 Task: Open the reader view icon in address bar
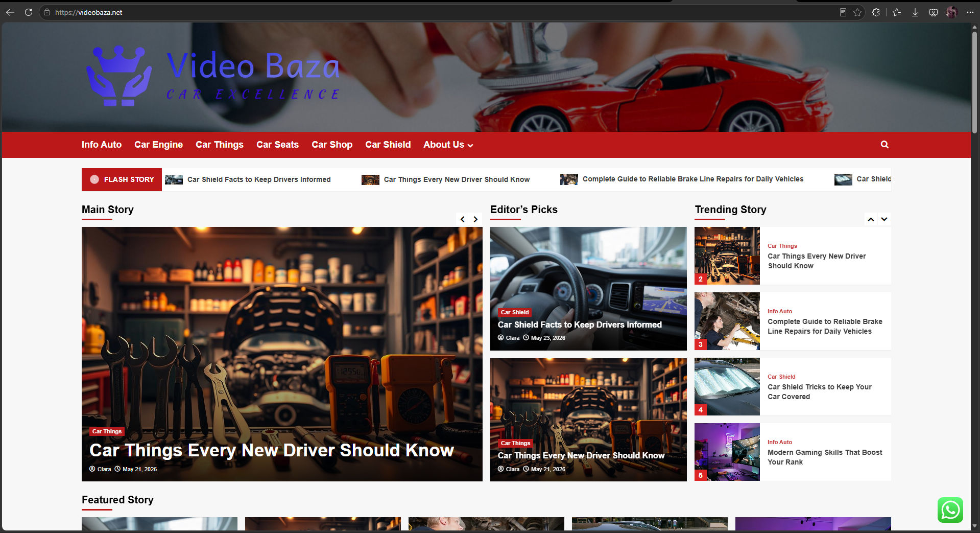(843, 12)
